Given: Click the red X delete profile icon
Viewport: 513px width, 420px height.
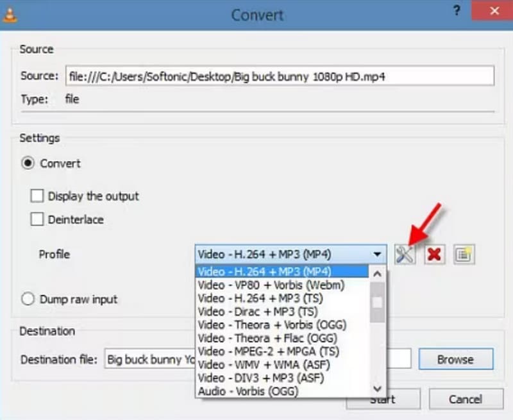Looking at the screenshot, I should (x=434, y=254).
